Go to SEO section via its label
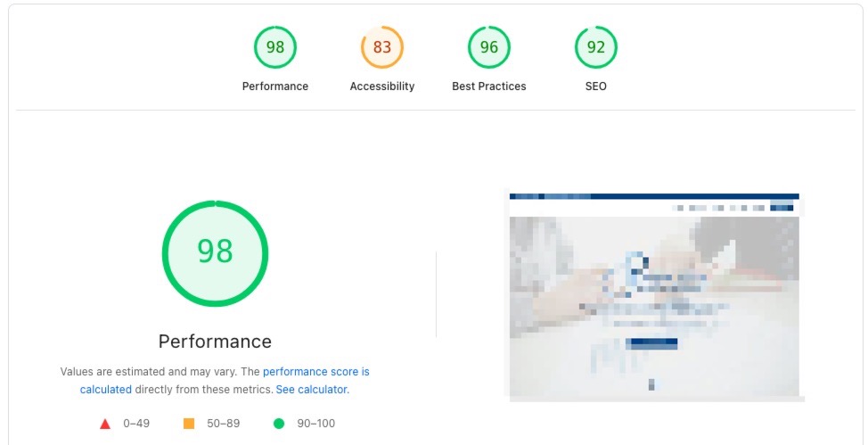This screenshot has height=445, width=868. (x=596, y=87)
